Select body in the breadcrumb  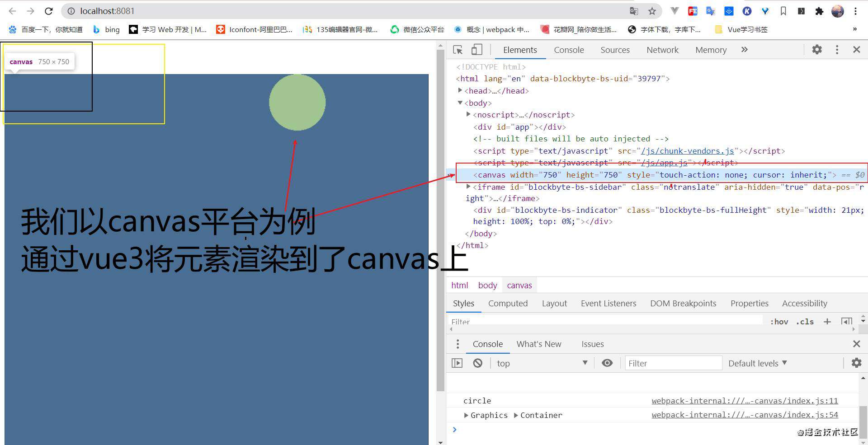(487, 285)
